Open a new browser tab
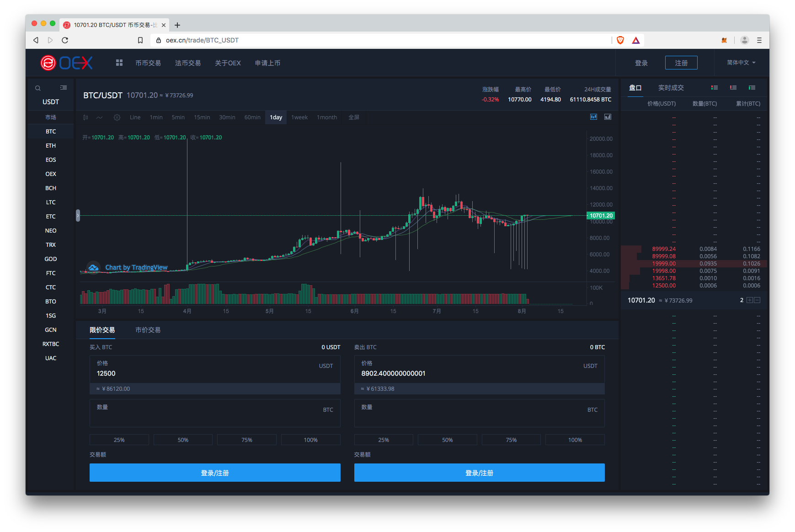The height and width of the screenshot is (532, 795). 177,25
